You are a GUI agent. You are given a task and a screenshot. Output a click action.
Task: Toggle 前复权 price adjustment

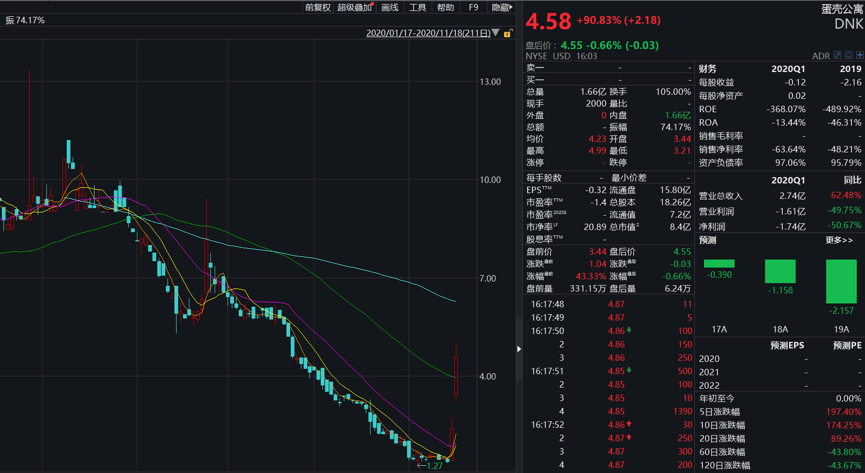pos(317,7)
